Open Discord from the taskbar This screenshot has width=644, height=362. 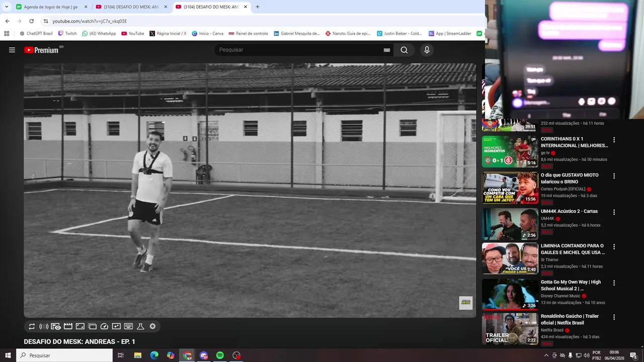204,355
